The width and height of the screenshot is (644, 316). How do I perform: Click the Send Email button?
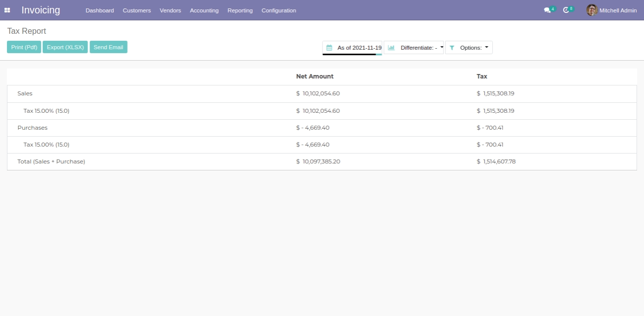[x=108, y=47]
